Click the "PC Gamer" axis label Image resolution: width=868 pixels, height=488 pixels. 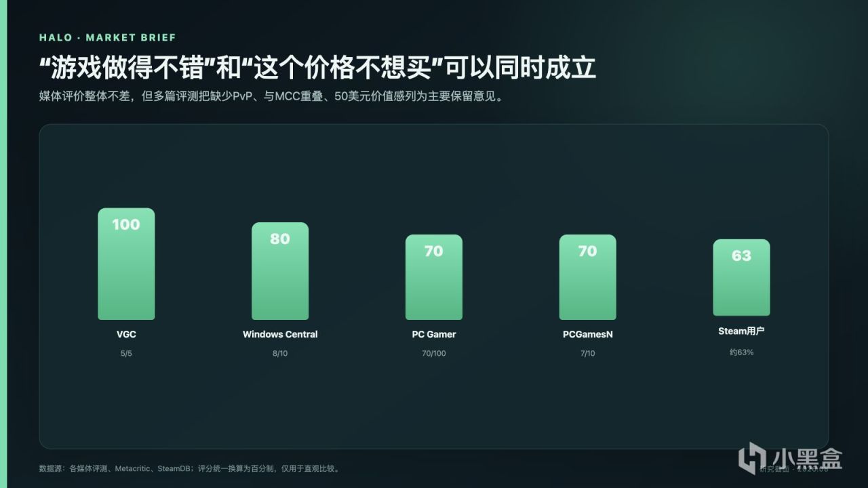point(434,334)
